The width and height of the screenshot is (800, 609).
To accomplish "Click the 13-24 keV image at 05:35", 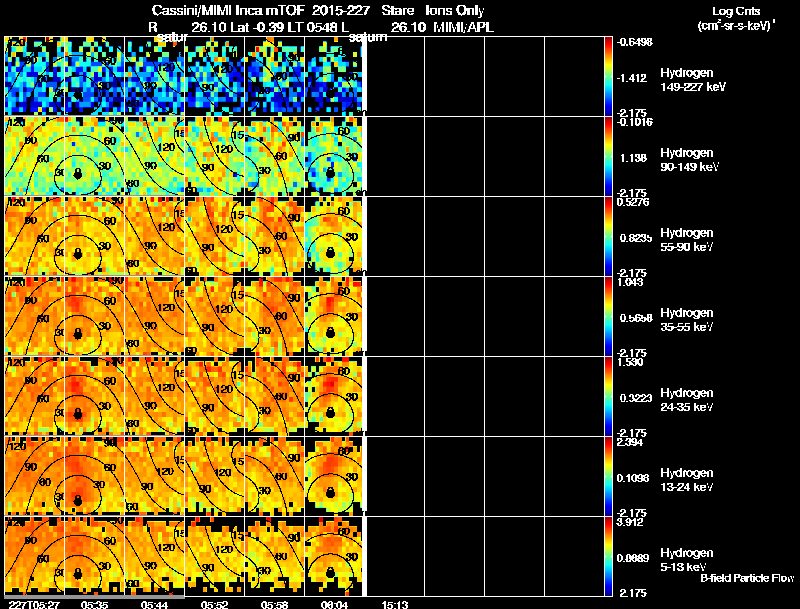I will point(94,476).
